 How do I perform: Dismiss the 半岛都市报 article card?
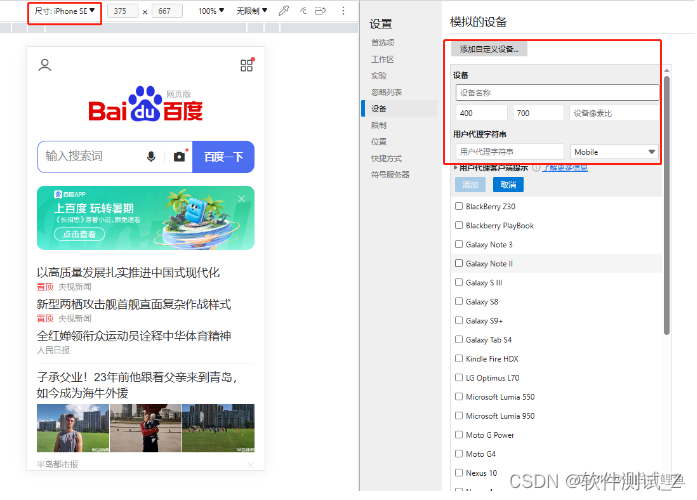[250, 465]
